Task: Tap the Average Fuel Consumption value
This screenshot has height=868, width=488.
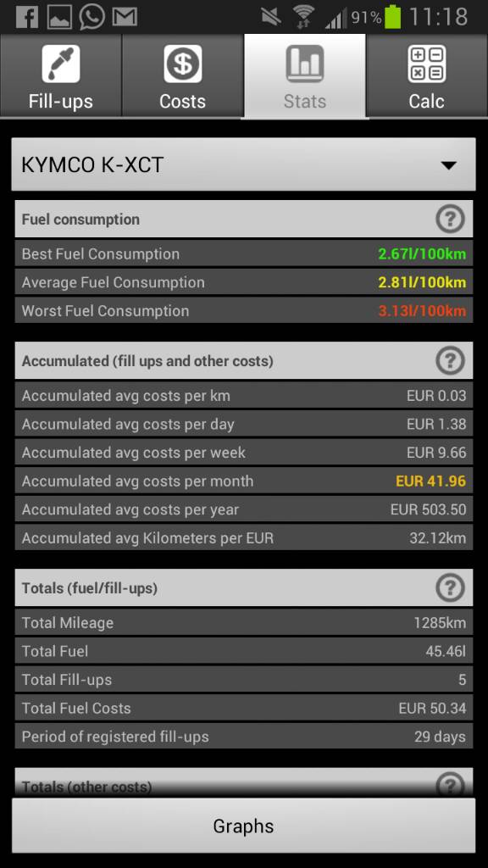Action: 422,282
